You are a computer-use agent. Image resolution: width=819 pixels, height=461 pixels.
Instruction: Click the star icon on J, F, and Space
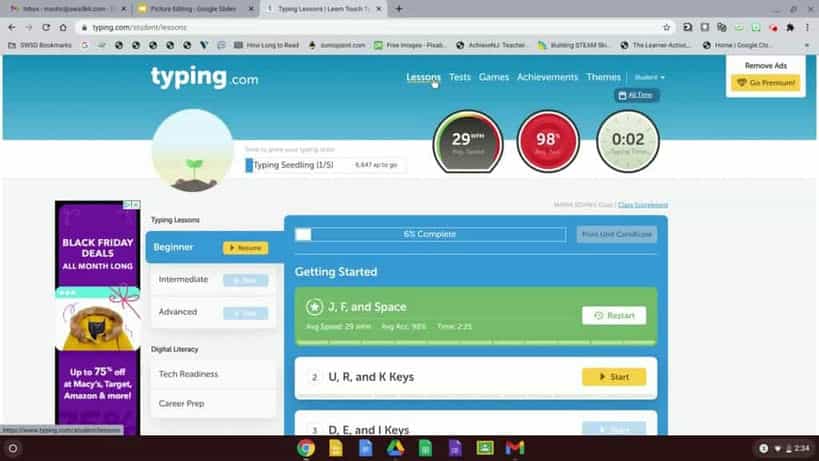point(314,307)
